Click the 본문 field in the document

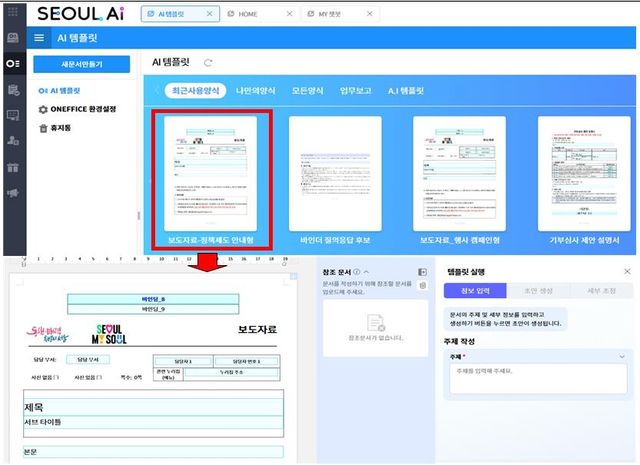(x=153, y=452)
